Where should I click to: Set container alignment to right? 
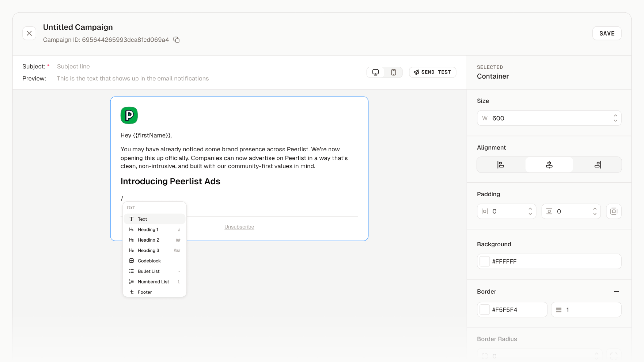coord(598,165)
